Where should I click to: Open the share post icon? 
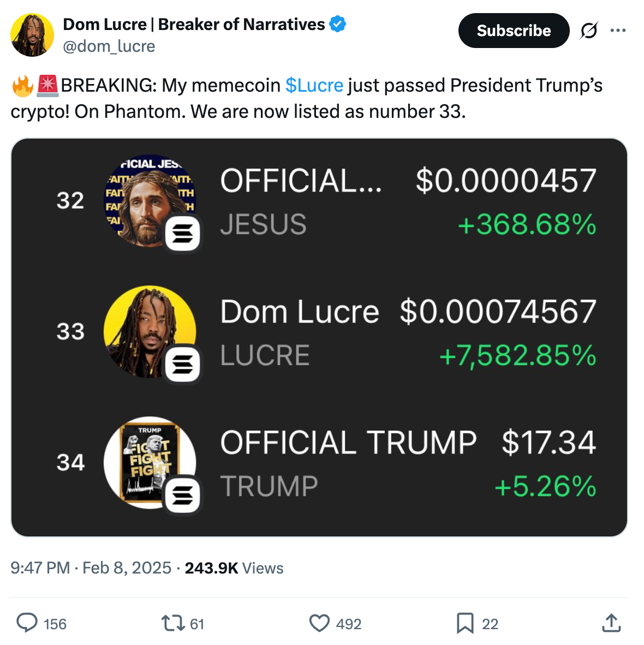coord(611,623)
